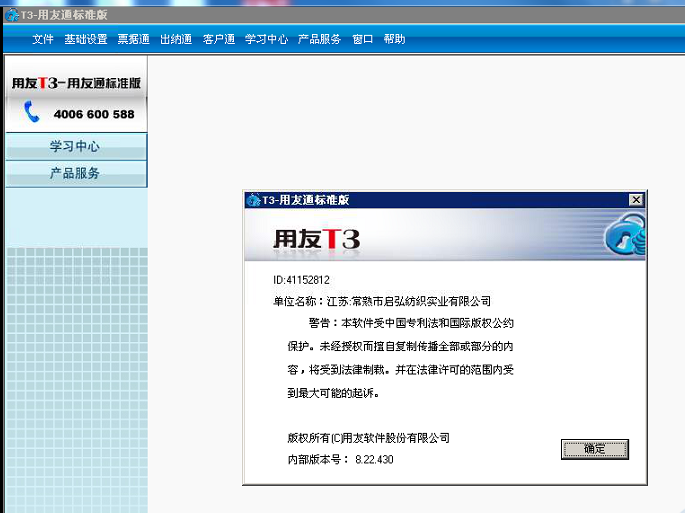The height and width of the screenshot is (513, 685).
Task: Click the 用友T3 logo in dialog banner
Action: pos(317,239)
